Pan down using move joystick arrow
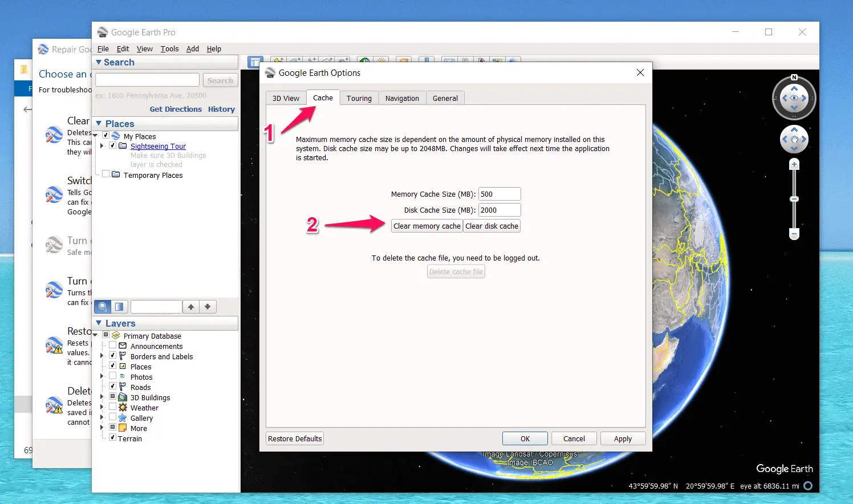The width and height of the screenshot is (853, 504). 794,148
